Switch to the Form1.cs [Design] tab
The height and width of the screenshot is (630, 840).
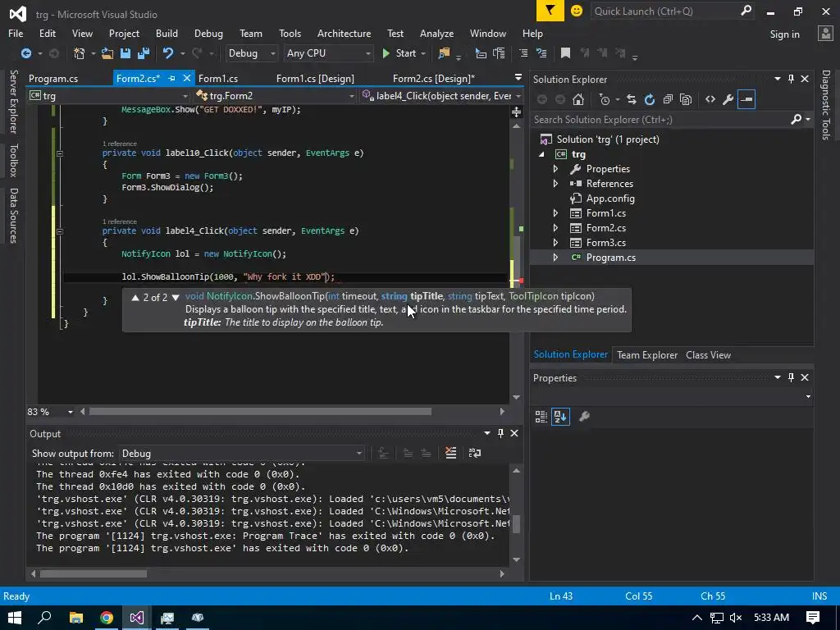pyautogui.click(x=315, y=78)
